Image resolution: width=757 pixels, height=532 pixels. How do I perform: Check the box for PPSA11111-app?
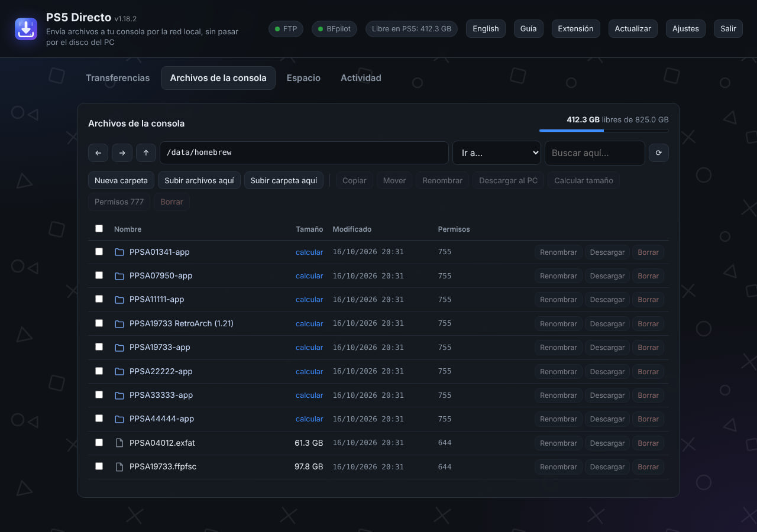(x=99, y=299)
